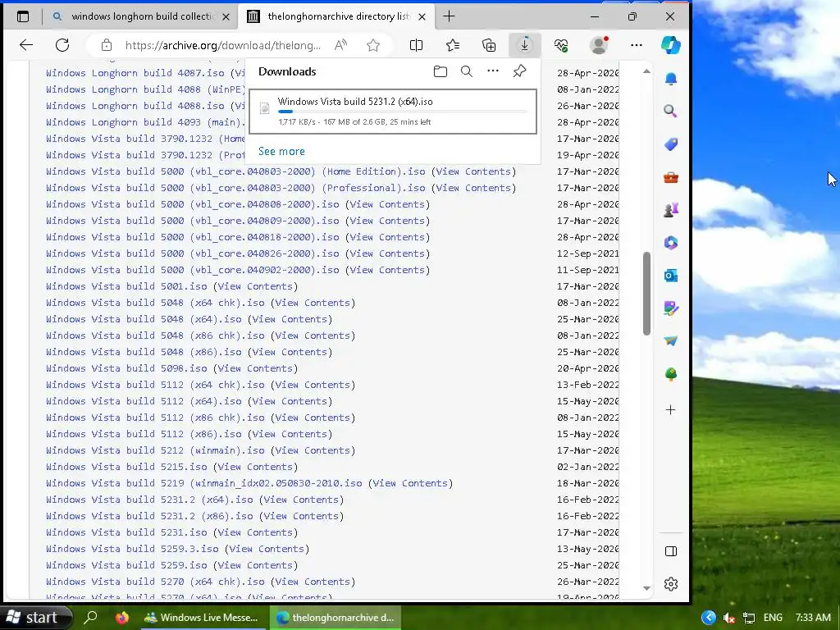Click ENG language indicator in tray
The width and height of the screenshot is (840, 630).
pos(773,618)
